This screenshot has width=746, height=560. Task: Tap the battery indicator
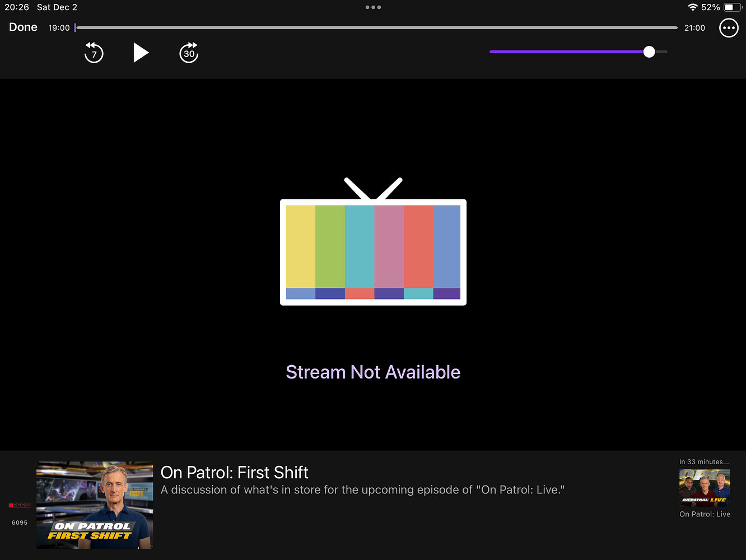tap(731, 7)
